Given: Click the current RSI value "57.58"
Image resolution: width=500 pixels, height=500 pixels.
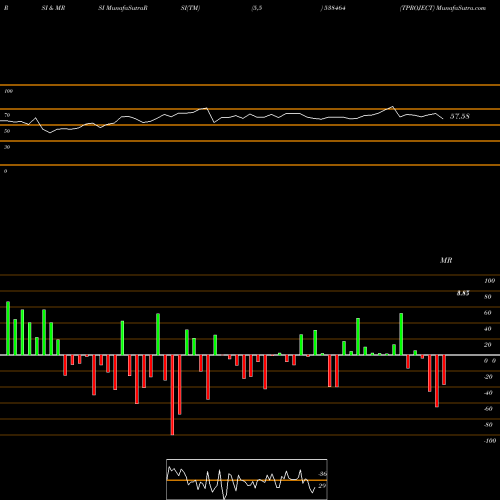Looking at the screenshot, I should coord(460,116).
